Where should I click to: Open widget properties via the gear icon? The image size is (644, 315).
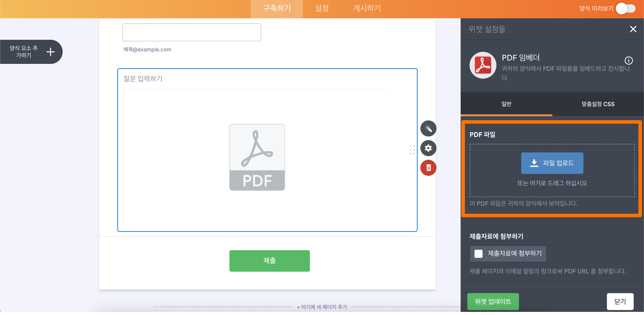pos(428,148)
